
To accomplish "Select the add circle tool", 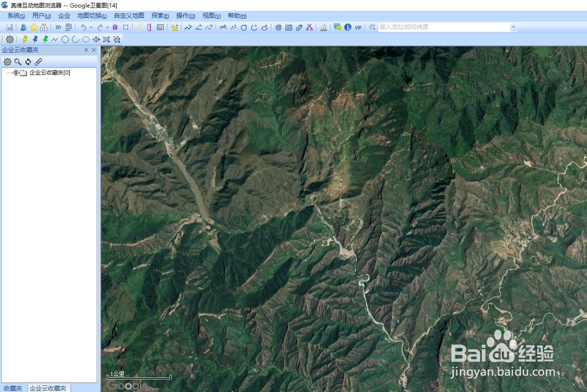I will [244, 28].
